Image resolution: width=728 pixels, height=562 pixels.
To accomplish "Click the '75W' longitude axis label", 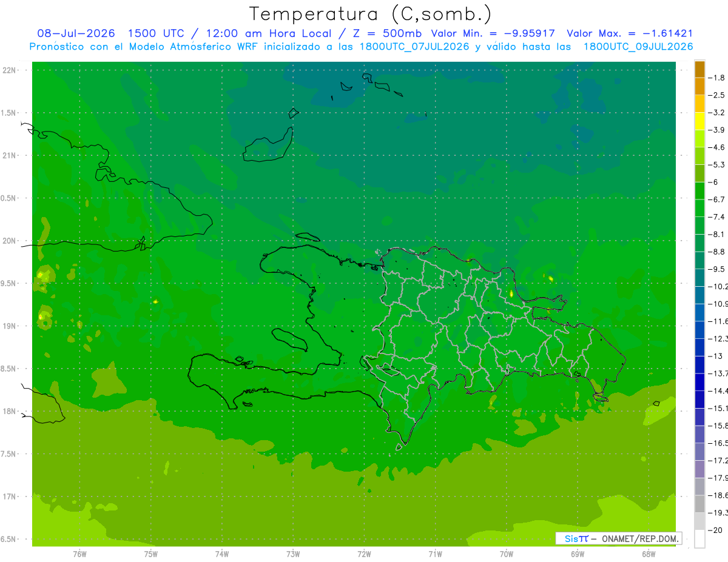I will point(151,554).
